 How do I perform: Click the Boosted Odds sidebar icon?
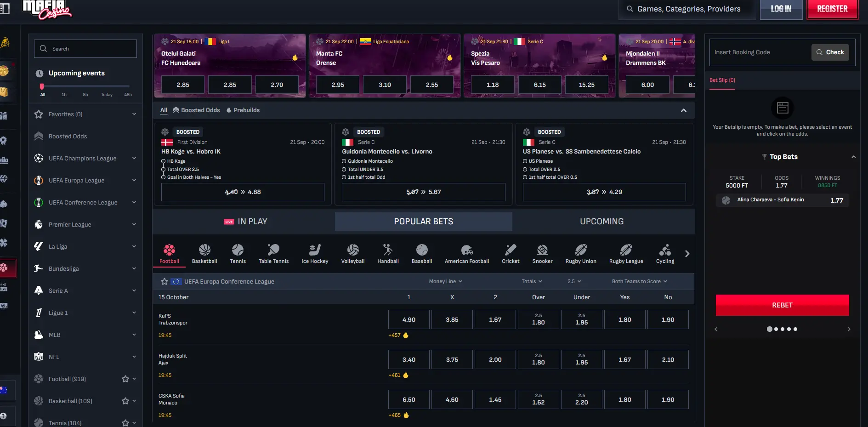coord(39,136)
